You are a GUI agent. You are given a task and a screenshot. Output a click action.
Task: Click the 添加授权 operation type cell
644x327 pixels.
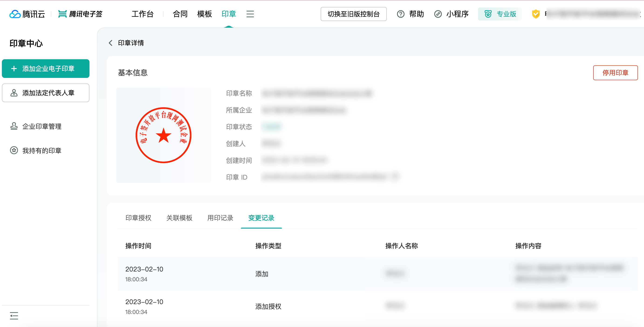click(x=268, y=306)
